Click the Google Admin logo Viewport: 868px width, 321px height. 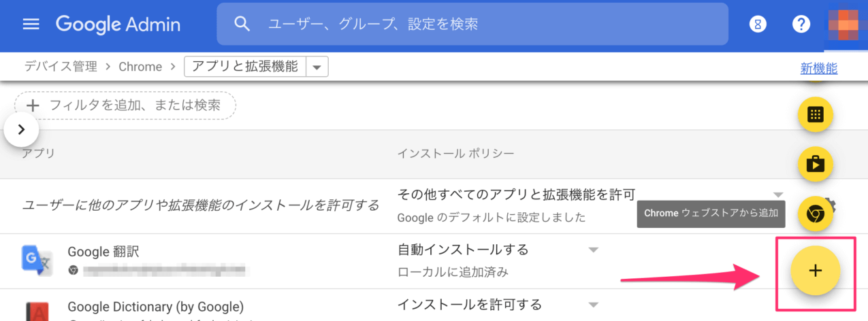point(118,24)
